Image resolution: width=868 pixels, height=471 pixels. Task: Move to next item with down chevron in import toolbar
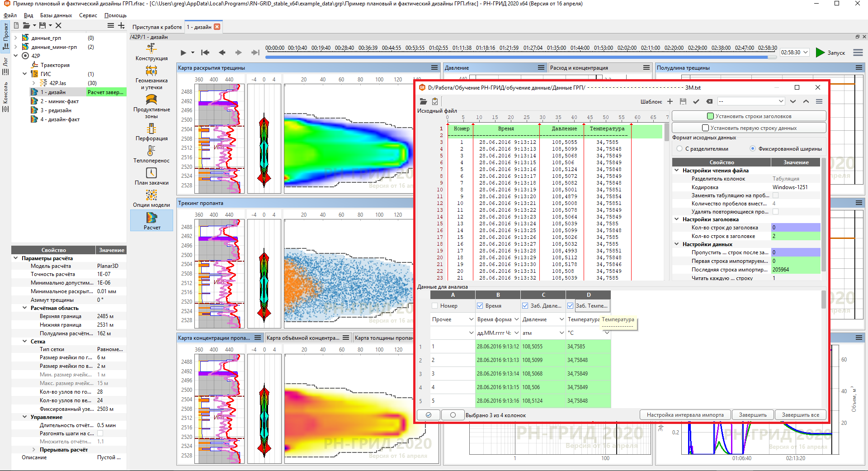point(793,101)
